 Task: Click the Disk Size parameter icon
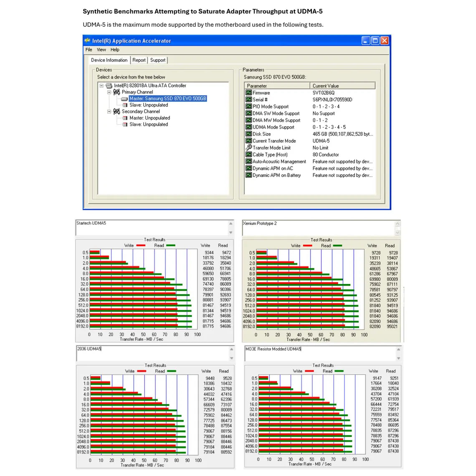pos(248,134)
